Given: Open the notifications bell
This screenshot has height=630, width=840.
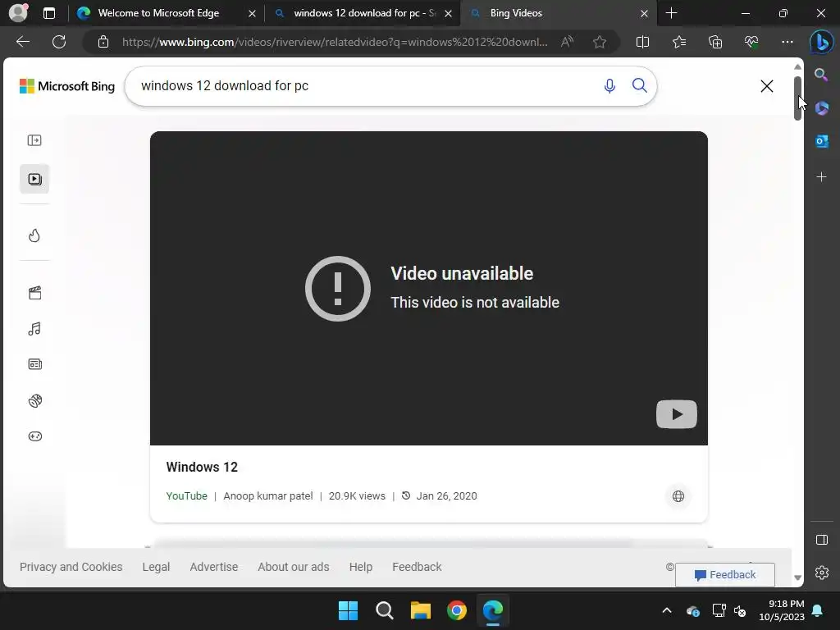Looking at the screenshot, I should (818, 610).
